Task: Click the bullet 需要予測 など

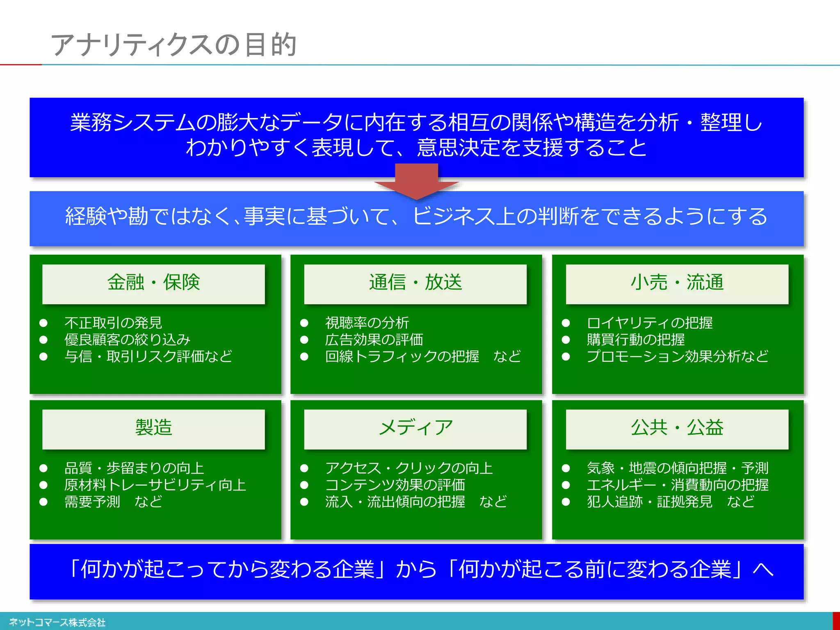Action: [x=113, y=502]
